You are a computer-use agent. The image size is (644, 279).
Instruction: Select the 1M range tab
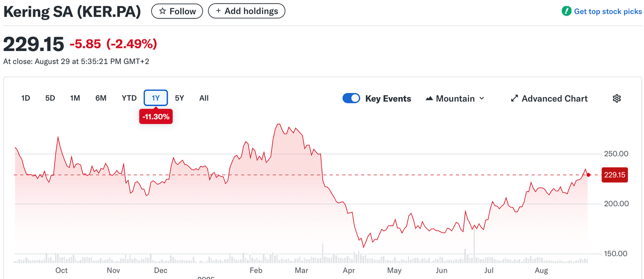click(x=75, y=98)
